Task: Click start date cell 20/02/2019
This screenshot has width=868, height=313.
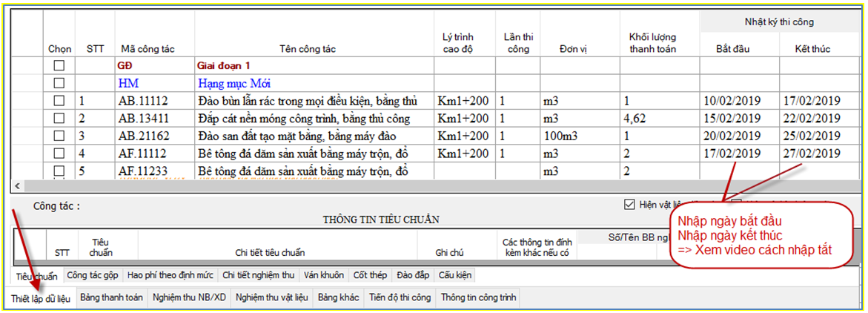Action: 740,136
